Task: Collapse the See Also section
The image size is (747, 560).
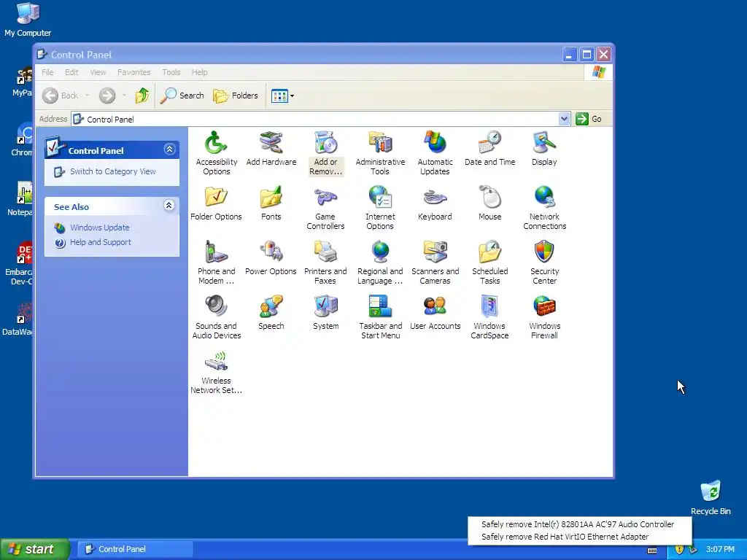Action: pyautogui.click(x=169, y=205)
